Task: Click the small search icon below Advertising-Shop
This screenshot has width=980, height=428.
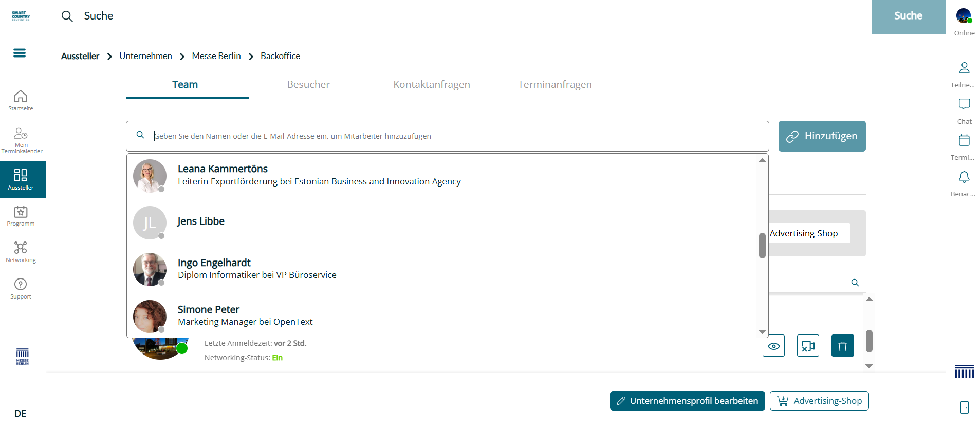Action: pos(855,283)
